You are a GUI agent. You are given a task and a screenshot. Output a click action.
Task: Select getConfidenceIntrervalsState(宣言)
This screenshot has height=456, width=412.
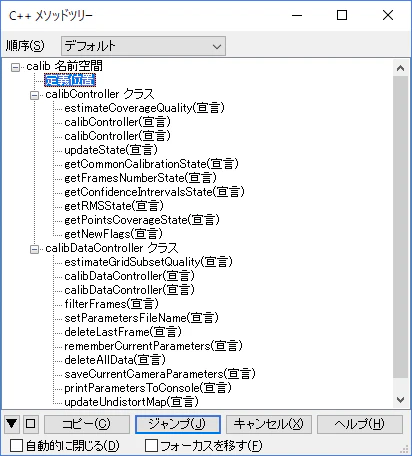[x=154, y=192]
